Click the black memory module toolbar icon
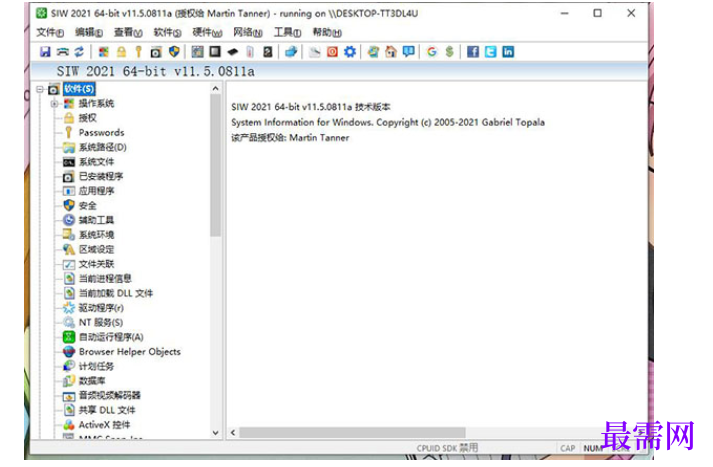Screen dimensions: 713x467 click(x=232, y=52)
